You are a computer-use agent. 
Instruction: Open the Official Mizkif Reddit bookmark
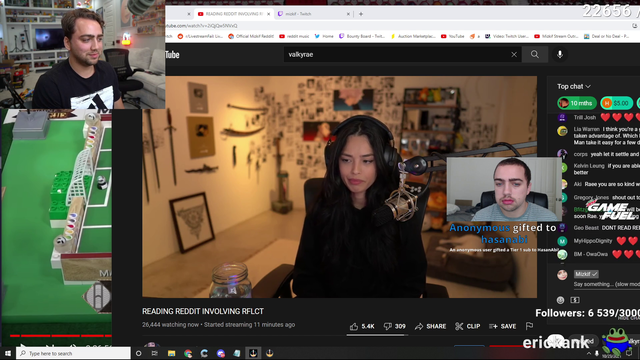pyautogui.click(x=251, y=36)
